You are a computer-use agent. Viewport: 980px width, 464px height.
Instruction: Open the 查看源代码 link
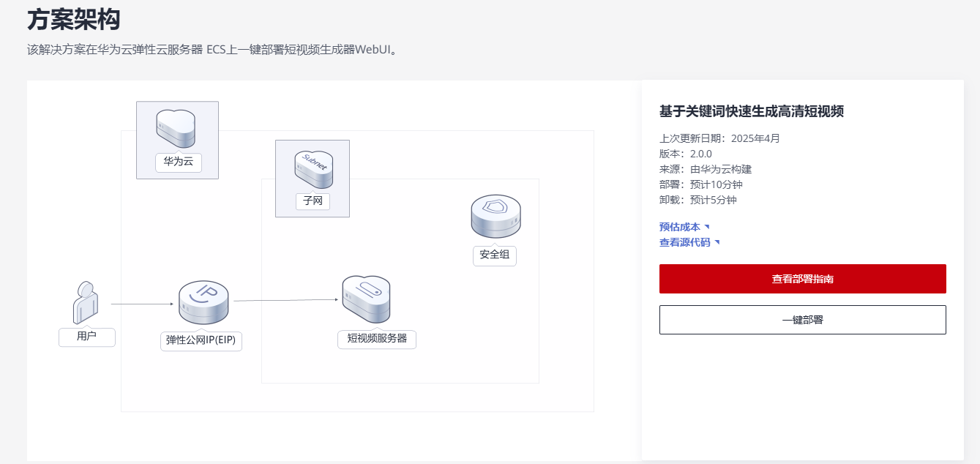coord(685,242)
